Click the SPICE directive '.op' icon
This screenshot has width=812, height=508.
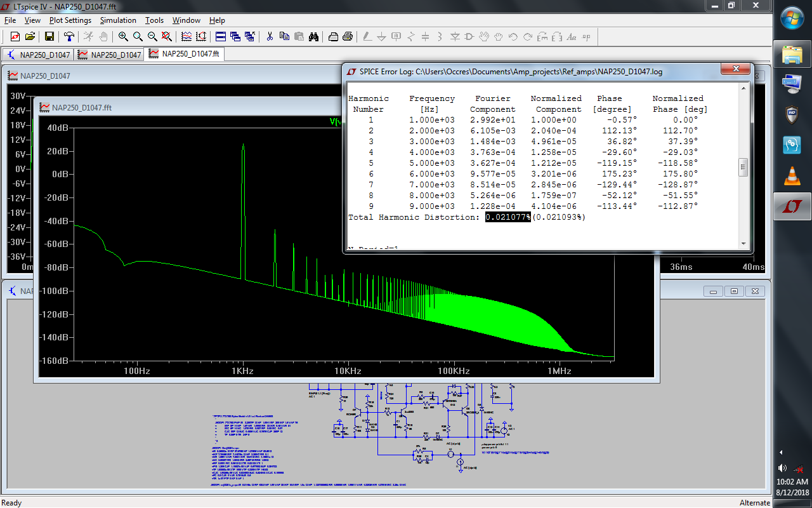point(587,36)
